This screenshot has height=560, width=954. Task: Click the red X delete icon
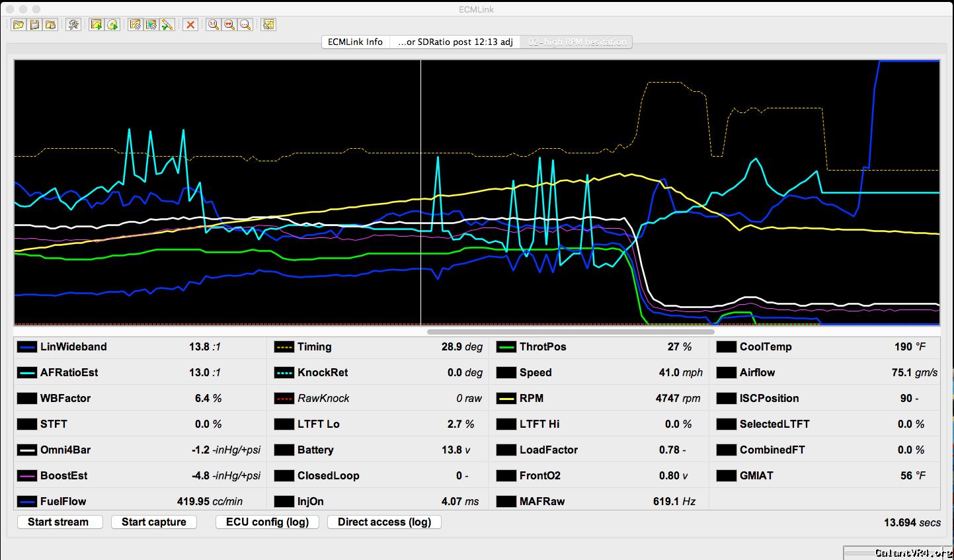click(190, 24)
